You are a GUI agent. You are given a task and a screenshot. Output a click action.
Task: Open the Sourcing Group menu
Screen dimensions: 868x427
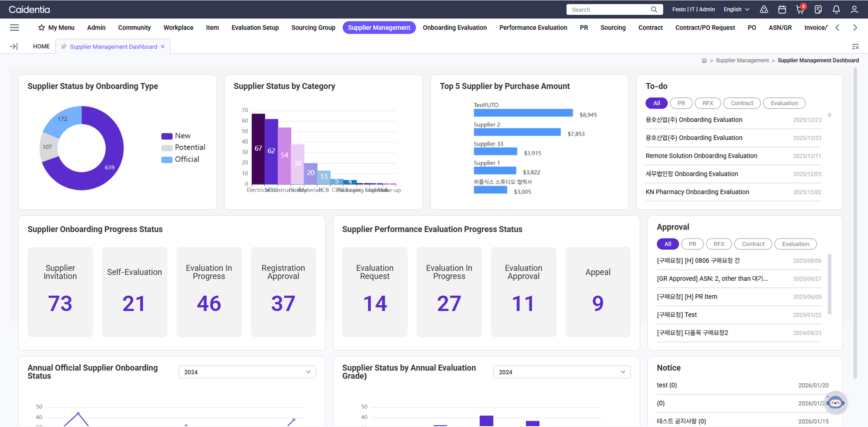pyautogui.click(x=313, y=28)
